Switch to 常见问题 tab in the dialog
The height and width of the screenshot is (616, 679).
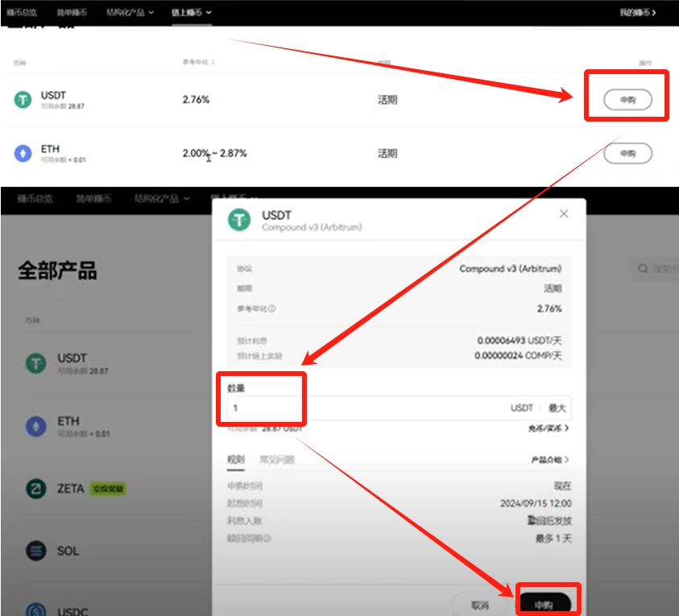pyautogui.click(x=277, y=459)
